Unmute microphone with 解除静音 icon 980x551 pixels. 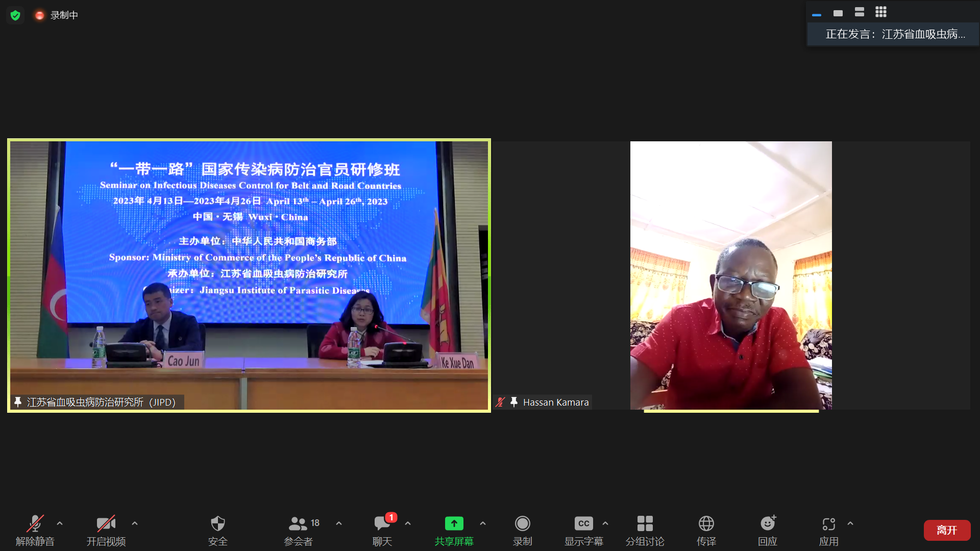35,531
